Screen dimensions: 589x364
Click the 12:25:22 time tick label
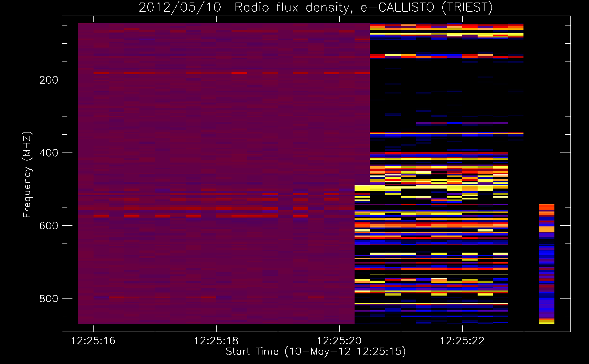[462, 341]
